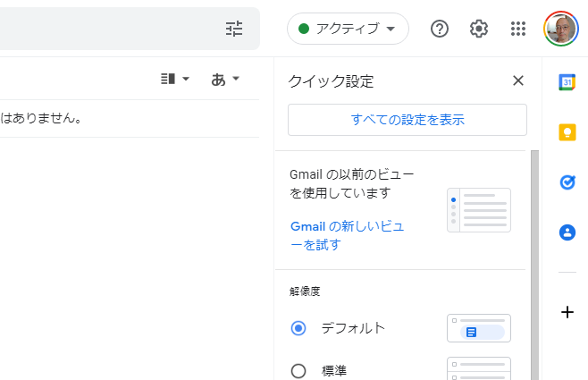Open Google Tasks side panel
Image resolution: width=588 pixels, height=380 pixels.
tap(567, 182)
